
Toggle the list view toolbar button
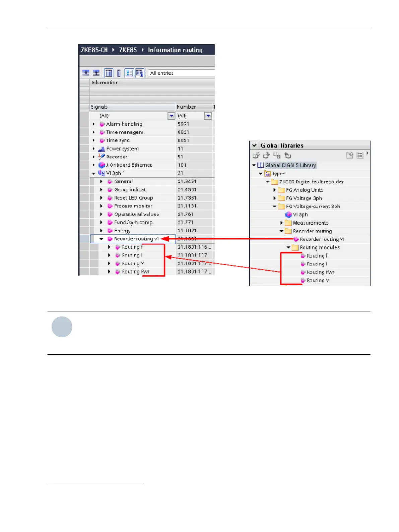tap(129, 73)
